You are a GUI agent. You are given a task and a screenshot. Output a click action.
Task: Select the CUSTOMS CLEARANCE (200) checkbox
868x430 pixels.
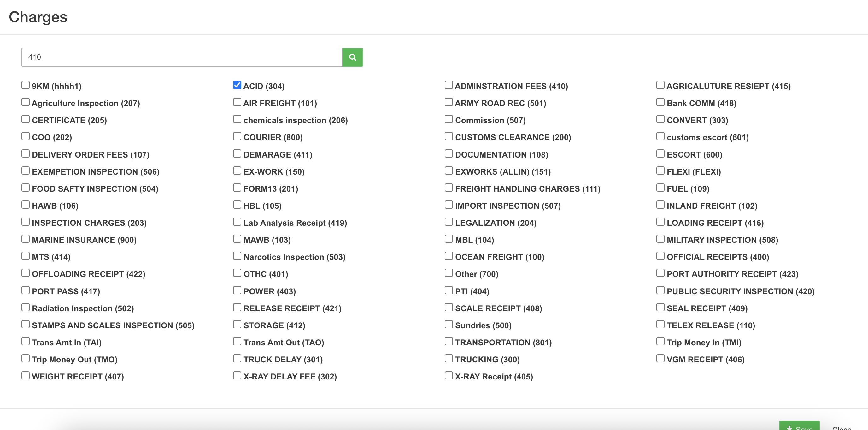click(x=449, y=136)
